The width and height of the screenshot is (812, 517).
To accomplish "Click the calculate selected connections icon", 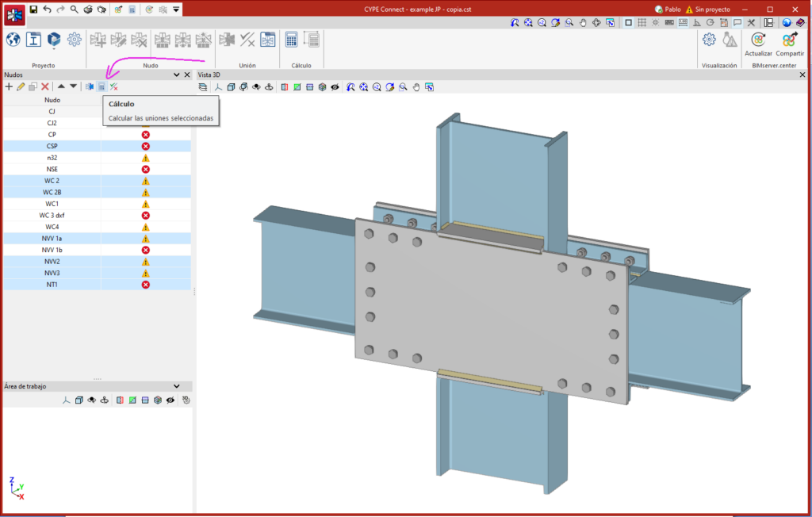I will (101, 86).
